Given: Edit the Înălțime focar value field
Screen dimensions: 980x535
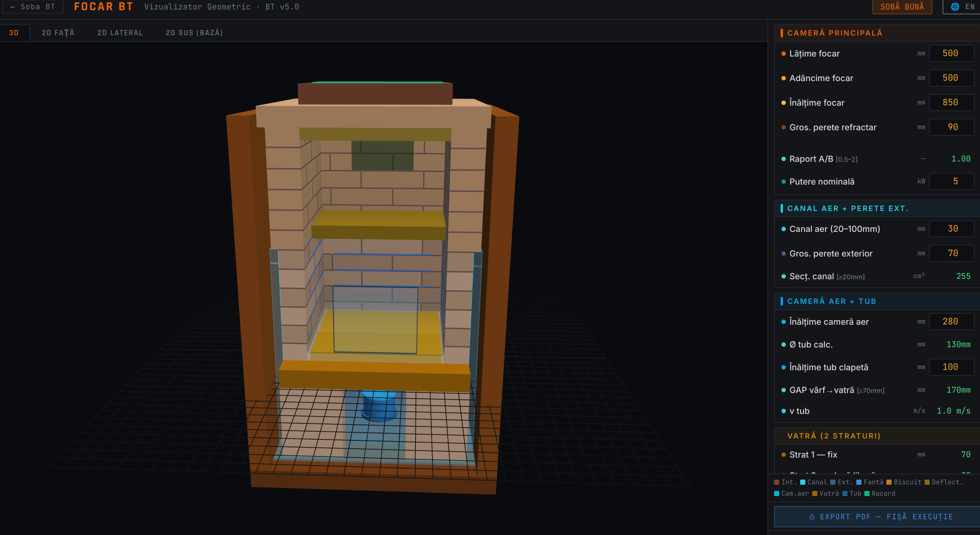Looking at the screenshot, I should click(x=951, y=103).
